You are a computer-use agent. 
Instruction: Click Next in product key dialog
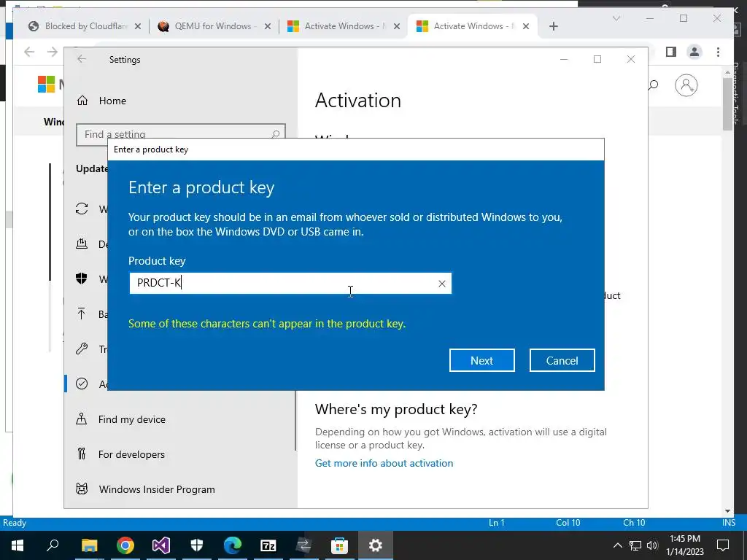tap(481, 360)
